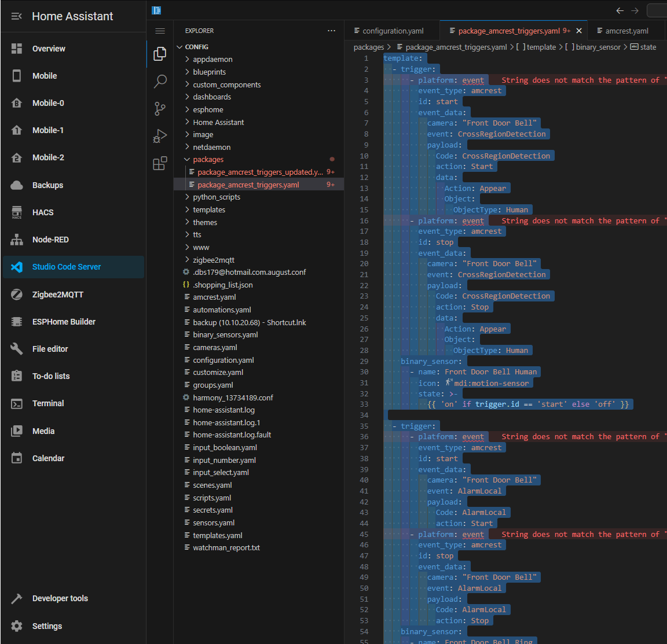Click the binary_sensor breadcrumb segment
This screenshot has width=667, height=644.
pos(598,47)
